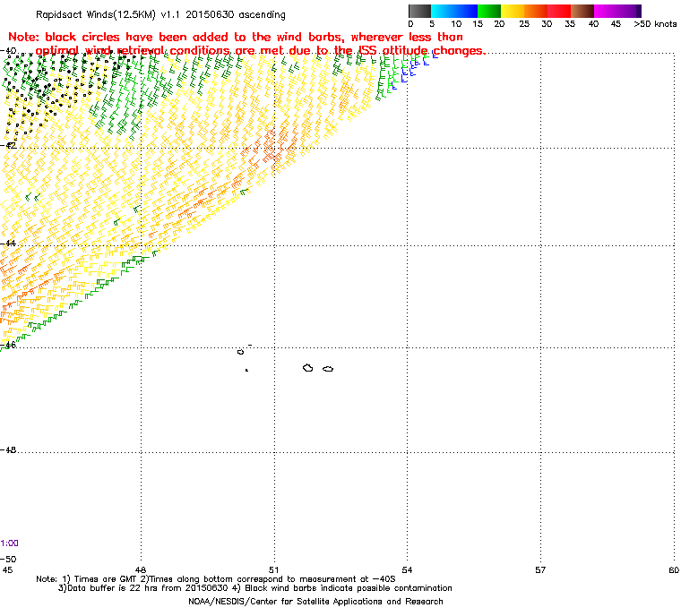This screenshot has width=681, height=616.
Task: Click the magenta-purple 40-50 knots legend band
Action: point(617,11)
